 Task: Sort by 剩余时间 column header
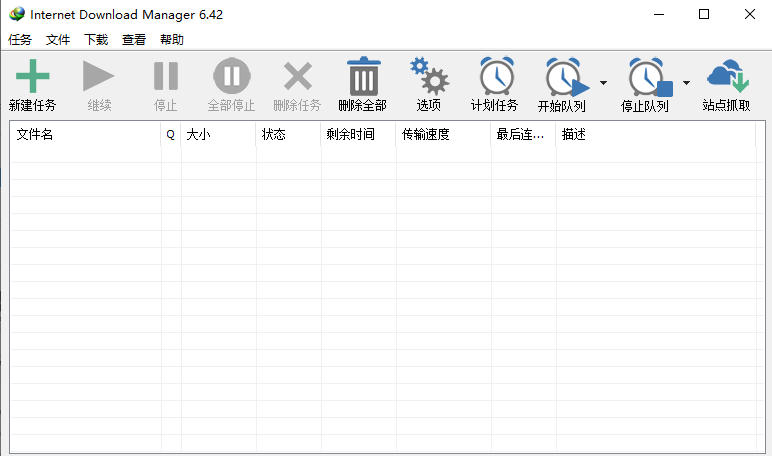[x=358, y=134]
